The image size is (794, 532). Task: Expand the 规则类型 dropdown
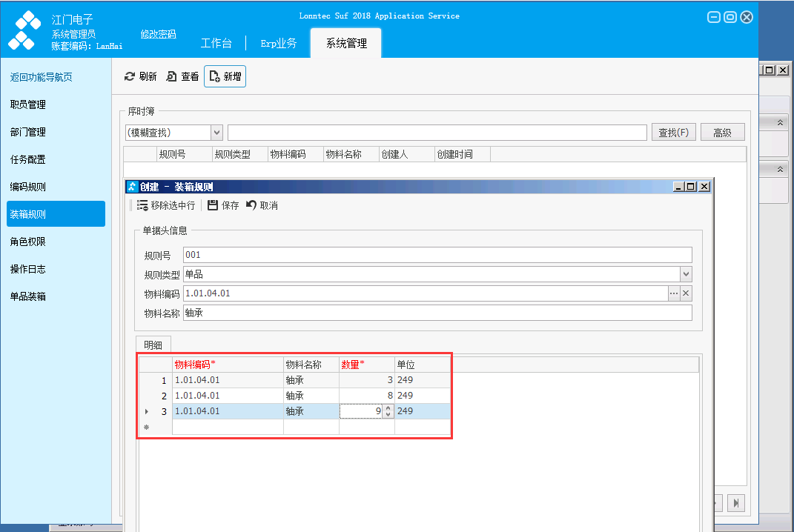[686, 274]
